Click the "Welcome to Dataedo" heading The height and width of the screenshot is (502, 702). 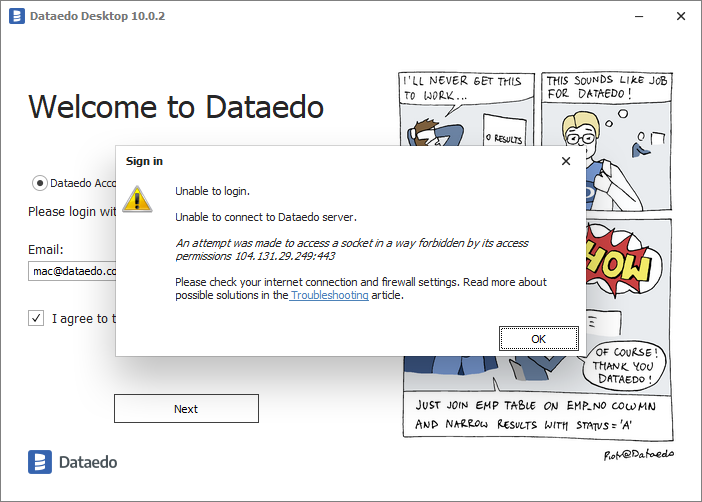pos(176,106)
